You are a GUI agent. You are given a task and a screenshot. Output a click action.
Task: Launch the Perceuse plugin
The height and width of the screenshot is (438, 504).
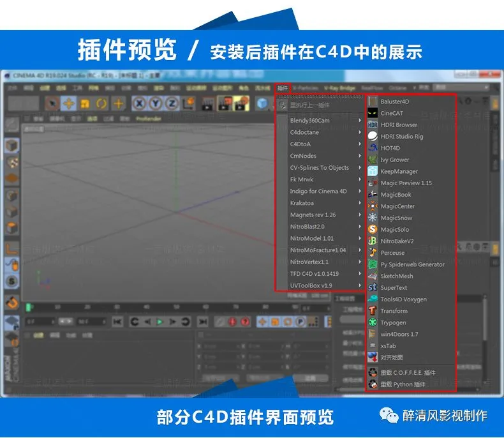click(x=411, y=253)
